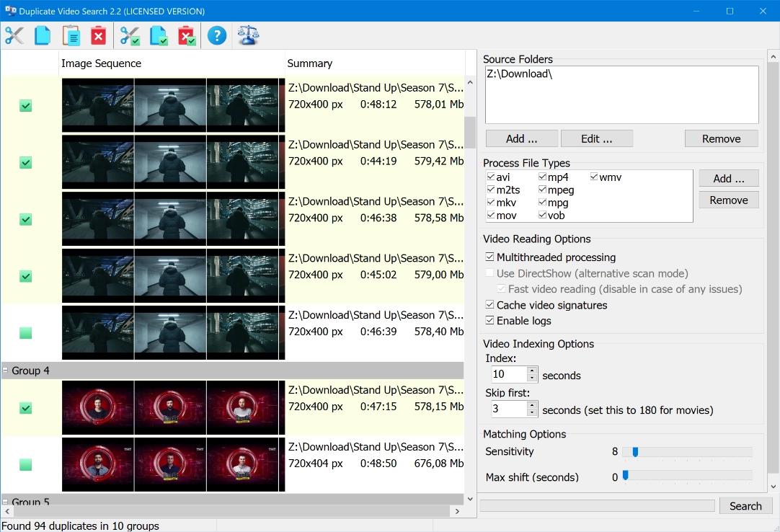Select the Cut tool in the toolbar
The width and height of the screenshot is (780, 532).
click(14, 35)
